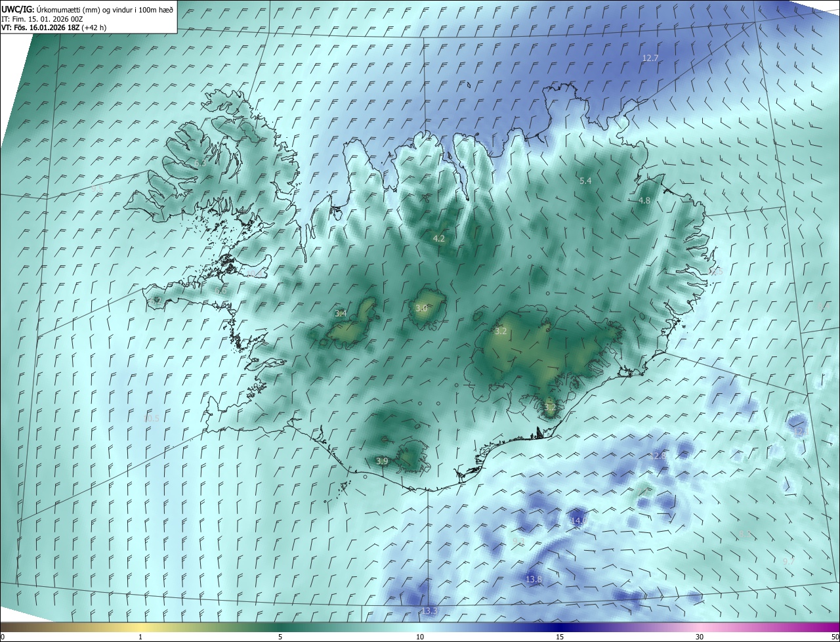Image resolution: width=840 pixels, height=642 pixels.
Task: Click the 'IT: Fim. 15. 01. 2026 00Z' line
Action: [x=42, y=19]
